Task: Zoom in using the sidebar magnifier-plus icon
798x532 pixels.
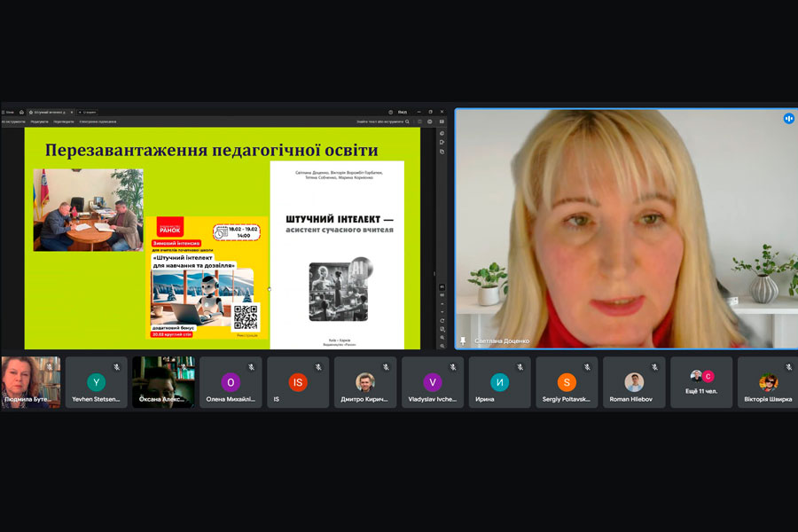Action: (x=442, y=338)
